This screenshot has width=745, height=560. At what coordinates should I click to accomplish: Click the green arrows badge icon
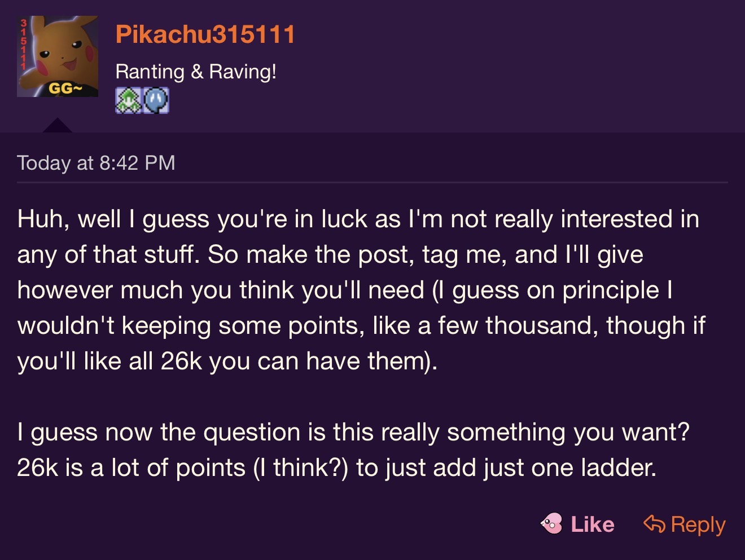[x=128, y=101]
